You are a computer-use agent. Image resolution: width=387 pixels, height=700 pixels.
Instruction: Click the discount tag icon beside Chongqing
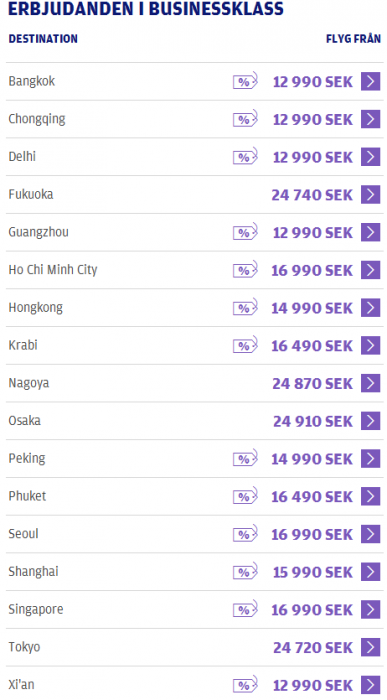tap(245, 119)
